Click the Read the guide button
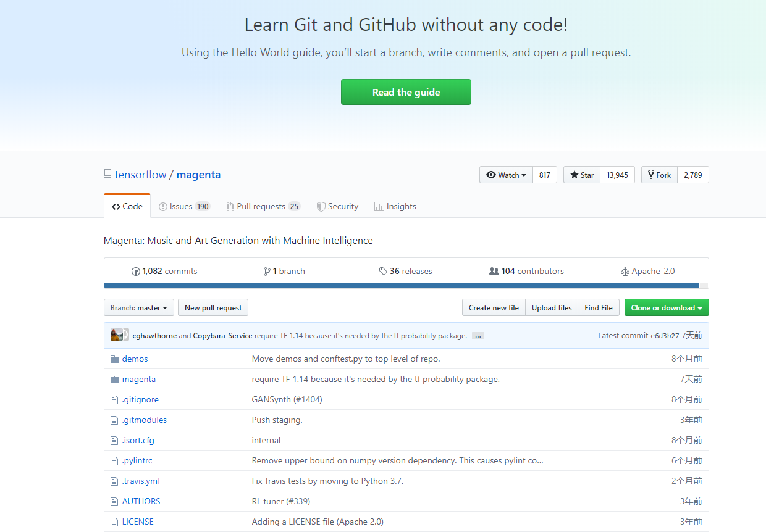This screenshot has width=766, height=532. click(406, 92)
